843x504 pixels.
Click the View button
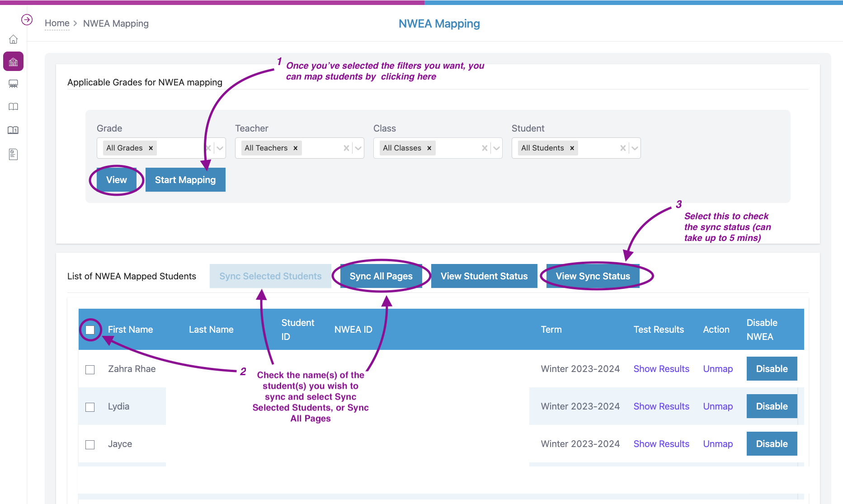[x=117, y=180]
